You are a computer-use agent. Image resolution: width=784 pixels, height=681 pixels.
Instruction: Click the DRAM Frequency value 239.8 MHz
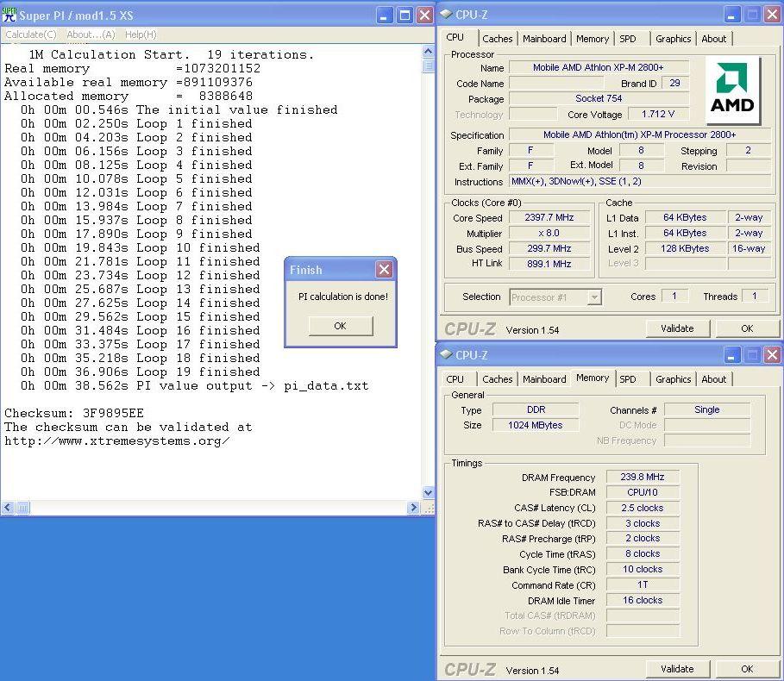click(643, 477)
